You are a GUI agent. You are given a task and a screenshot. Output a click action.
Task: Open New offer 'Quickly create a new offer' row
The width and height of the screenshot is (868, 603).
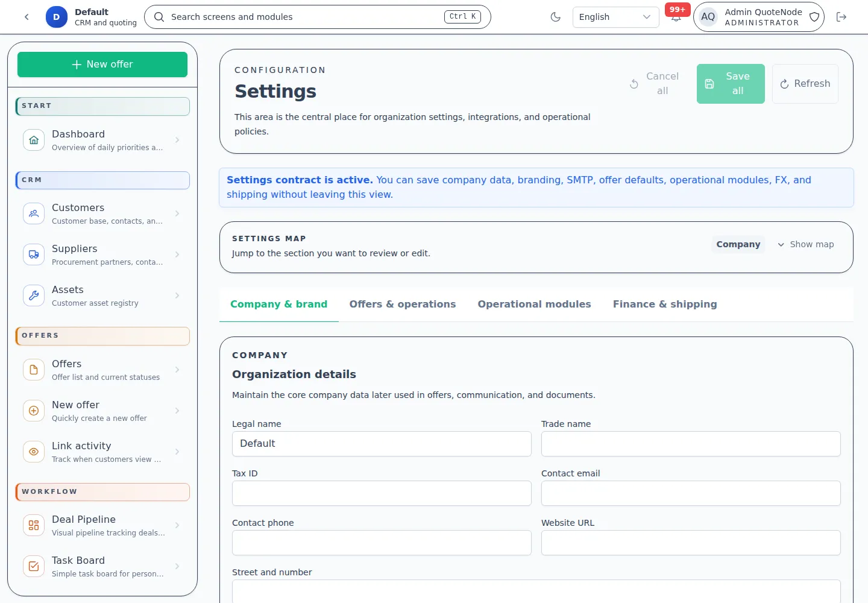[102, 411]
